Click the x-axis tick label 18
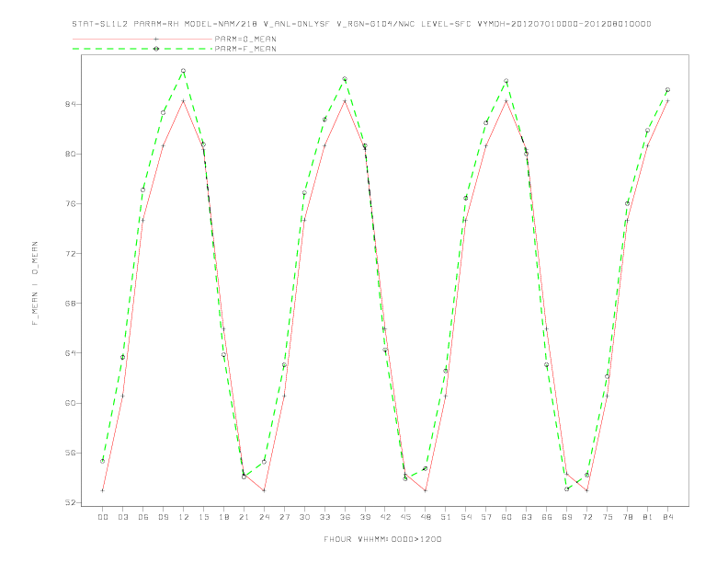This screenshot has width=728, height=563. point(223,517)
